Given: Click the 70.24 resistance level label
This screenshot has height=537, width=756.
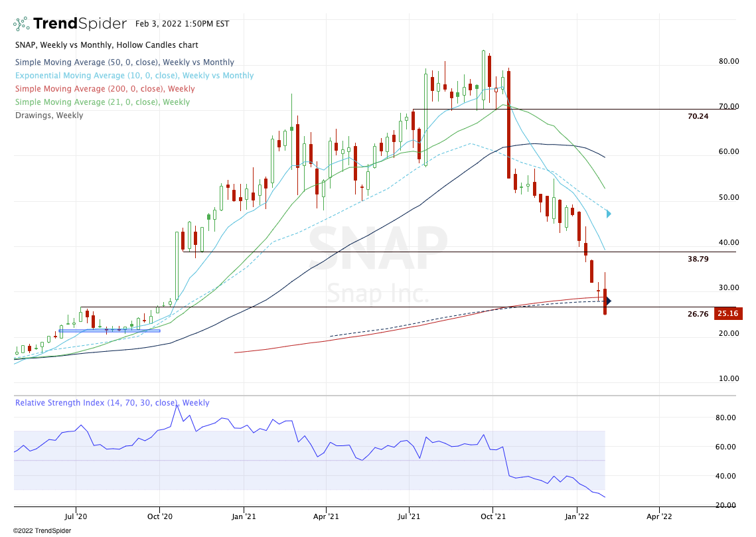Looking at the screenshot, I should click(x=698, y=116).
